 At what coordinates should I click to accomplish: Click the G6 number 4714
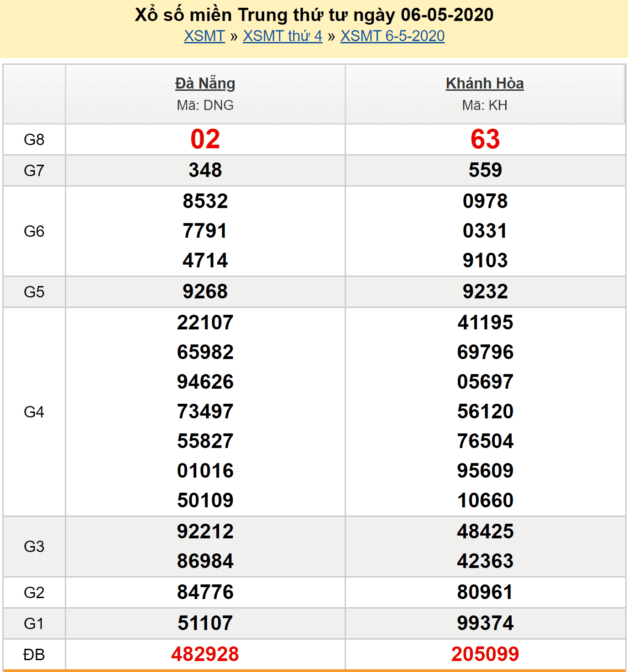(x=205, y=260)
